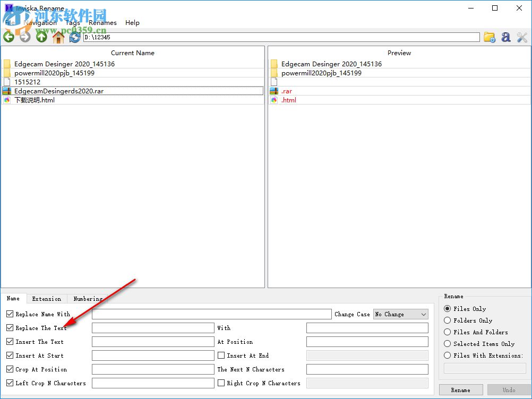Image resolution: width=532 pixels, height=399 pixels.
Task: Click archive icon beside .rar in Preview
Action: tap(274, 91)
